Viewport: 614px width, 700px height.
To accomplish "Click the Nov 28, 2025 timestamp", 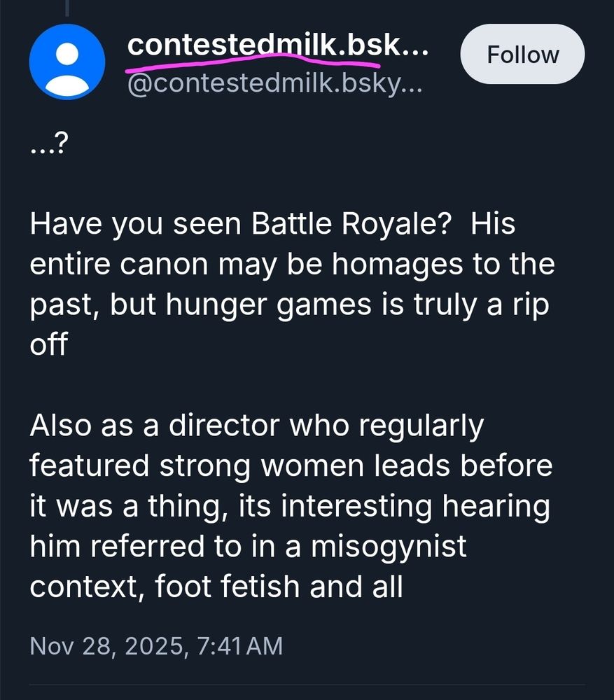I will [156, 645].
